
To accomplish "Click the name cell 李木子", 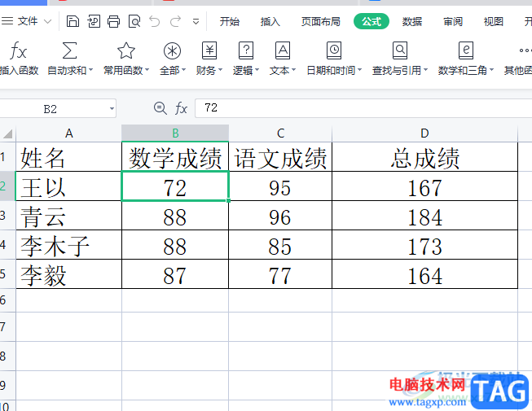I will click(x=69, y=245).
